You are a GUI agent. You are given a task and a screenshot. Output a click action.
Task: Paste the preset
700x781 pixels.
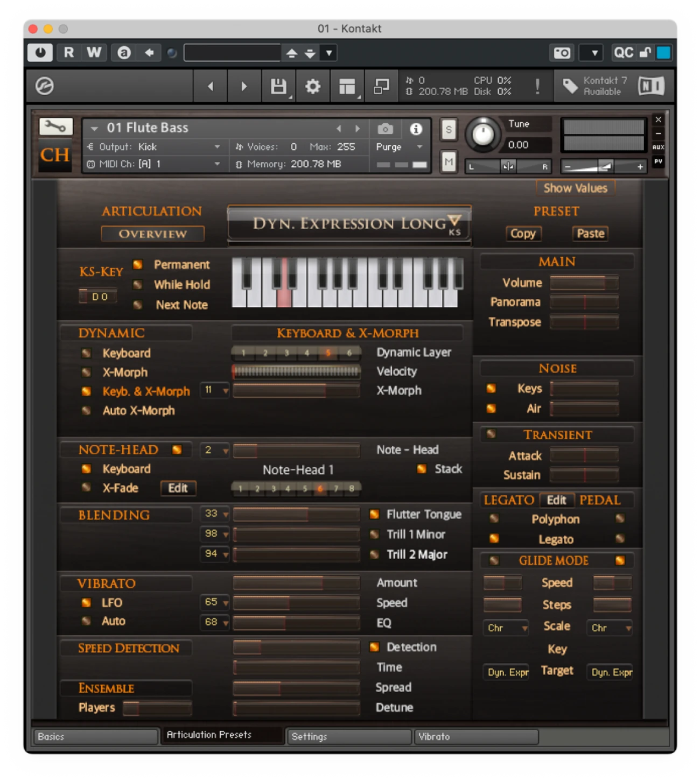(x=590, y=233)
